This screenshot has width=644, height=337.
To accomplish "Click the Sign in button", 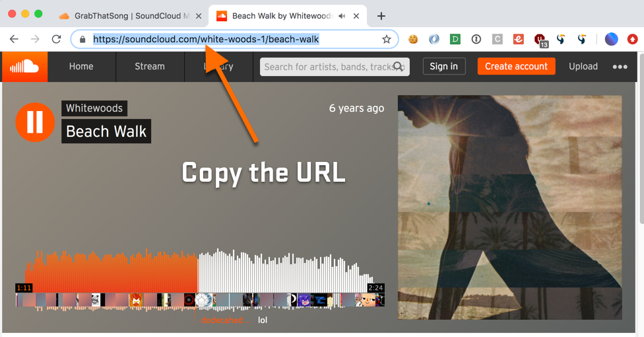I will click(444, 66).
